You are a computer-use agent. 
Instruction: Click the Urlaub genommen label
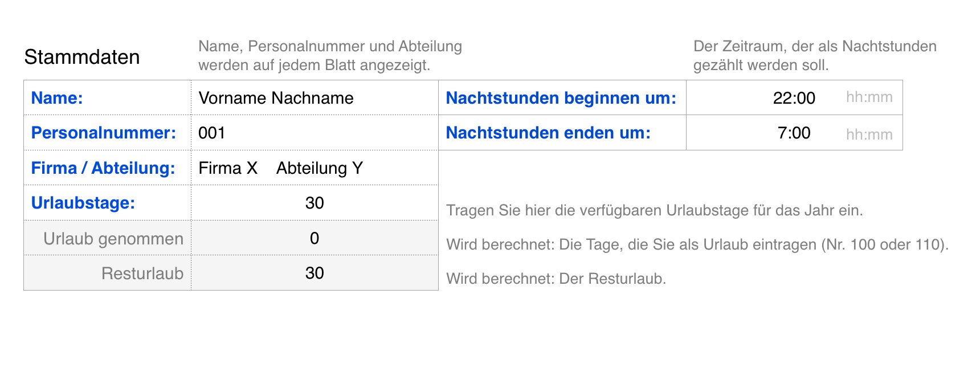pyautogui.click(x=113, y=239)
